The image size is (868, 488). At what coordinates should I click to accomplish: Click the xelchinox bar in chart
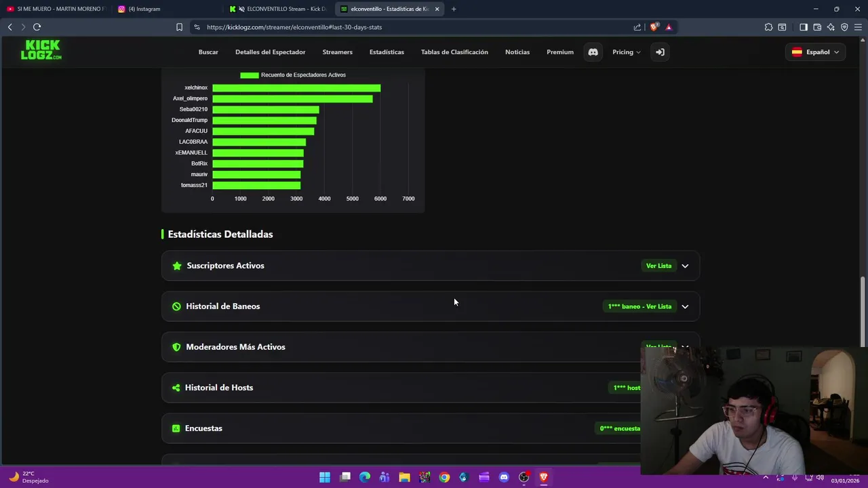[296, 87]
